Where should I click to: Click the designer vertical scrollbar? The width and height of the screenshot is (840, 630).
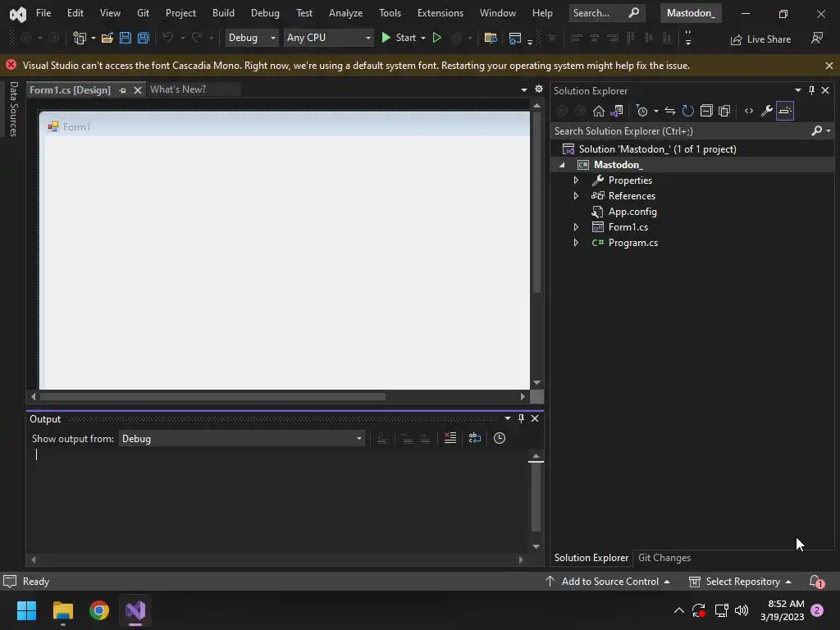click(536, 203)
